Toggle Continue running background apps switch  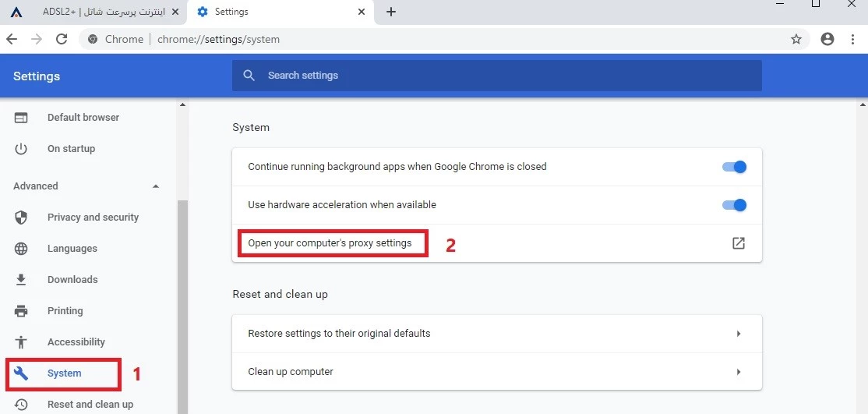(x=735, y=166)
